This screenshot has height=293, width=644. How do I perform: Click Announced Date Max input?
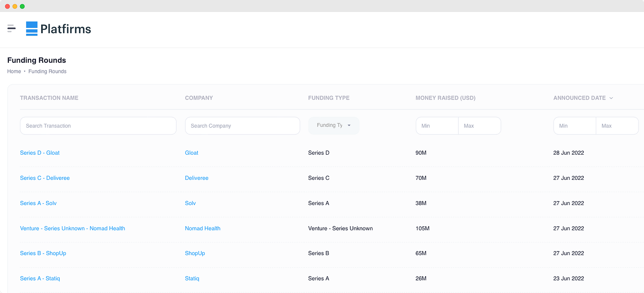pyautogui.click(x=617, y=126)
